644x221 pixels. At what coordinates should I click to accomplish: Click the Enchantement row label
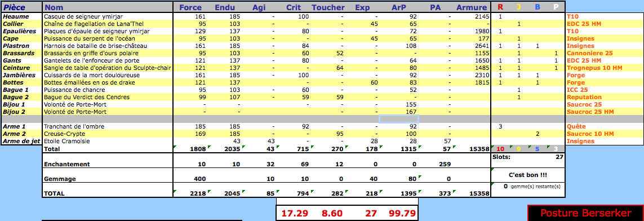coord(66,164)
